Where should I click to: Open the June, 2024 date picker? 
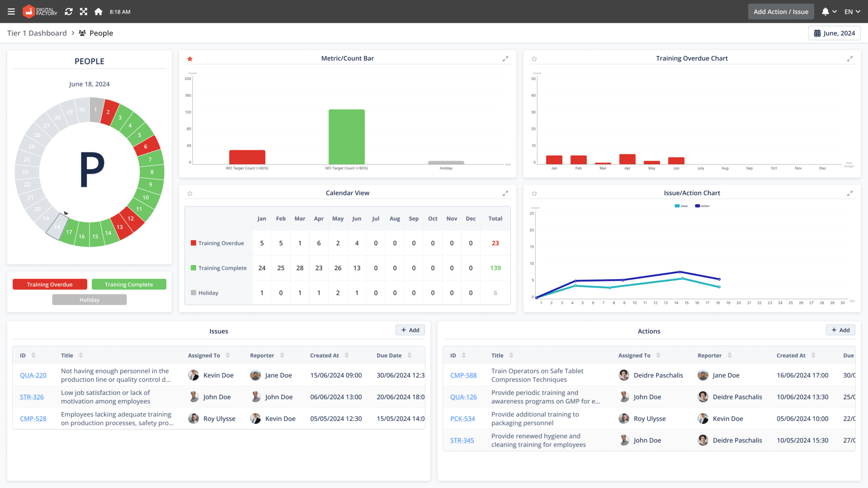tap(834, 33)
